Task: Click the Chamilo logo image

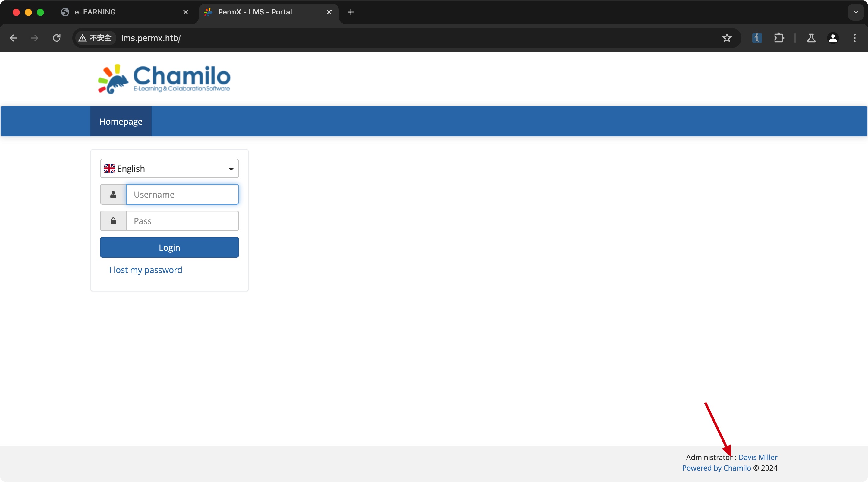Action: pyautogui.click(x=164, y=79)
